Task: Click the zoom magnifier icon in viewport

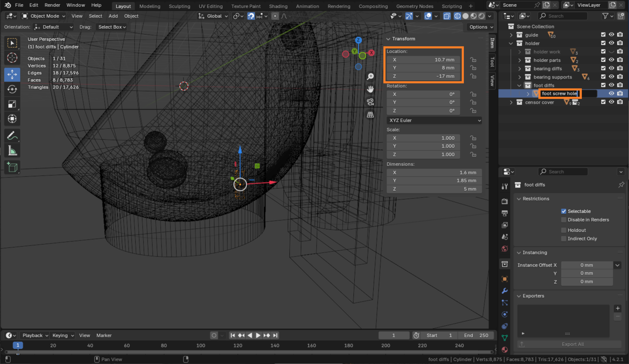Action: (x=370, y=76)
